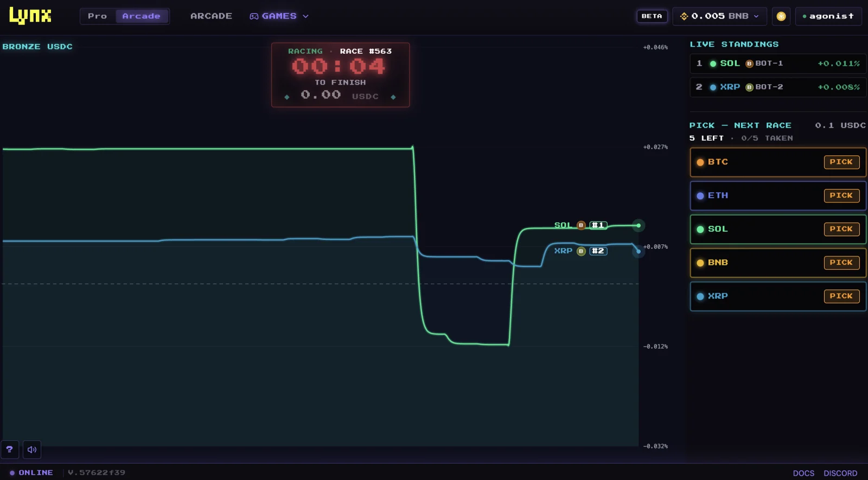868x480 pixels.
Task: Click the green SOL dot in pick list
Action: point(700,230)
